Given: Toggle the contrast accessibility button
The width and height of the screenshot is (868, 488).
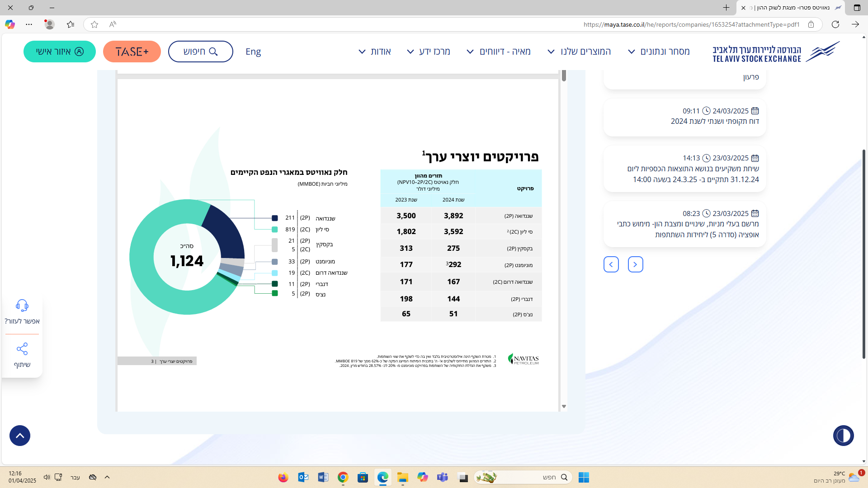Looking at the screenshot, I should [x=843, y=436].
